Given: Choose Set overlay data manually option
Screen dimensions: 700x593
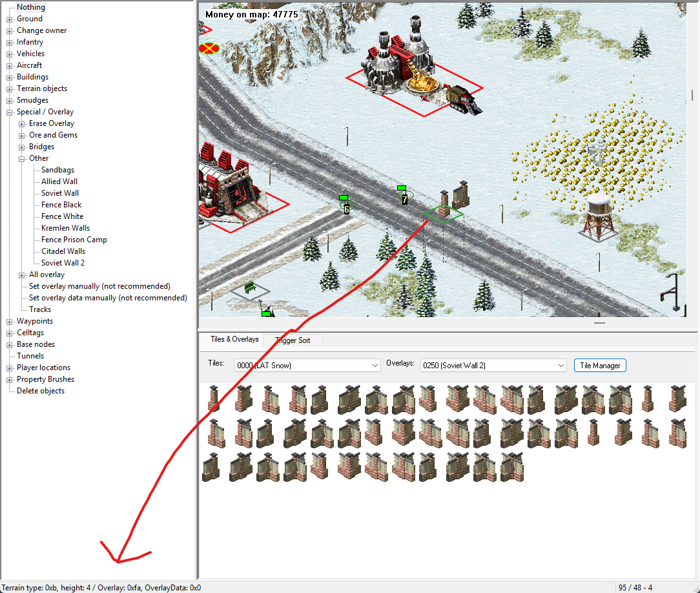Looking at the screenshot, I should [108, 297].
